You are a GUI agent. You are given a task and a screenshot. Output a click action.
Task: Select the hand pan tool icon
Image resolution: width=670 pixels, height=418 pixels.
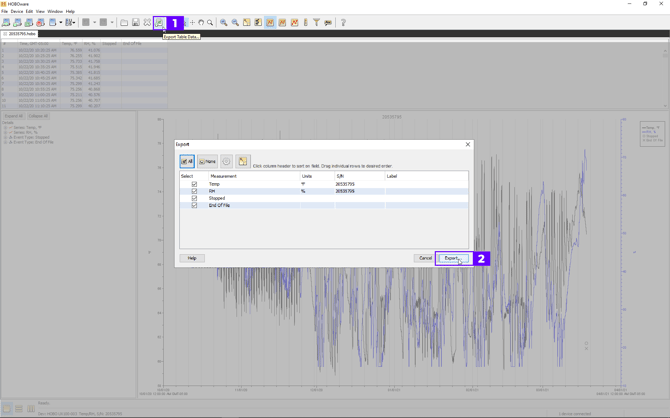pyautogui.click(x=201, y=22)
